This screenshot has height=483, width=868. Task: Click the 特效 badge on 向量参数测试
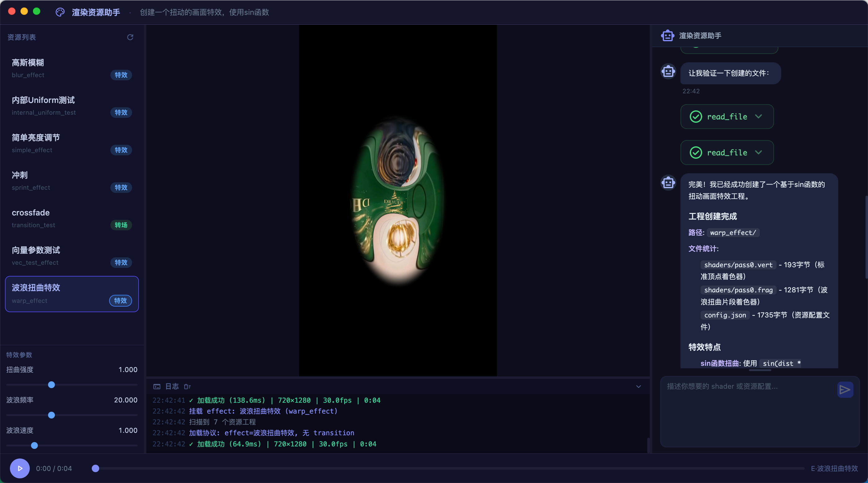point(121,263)
